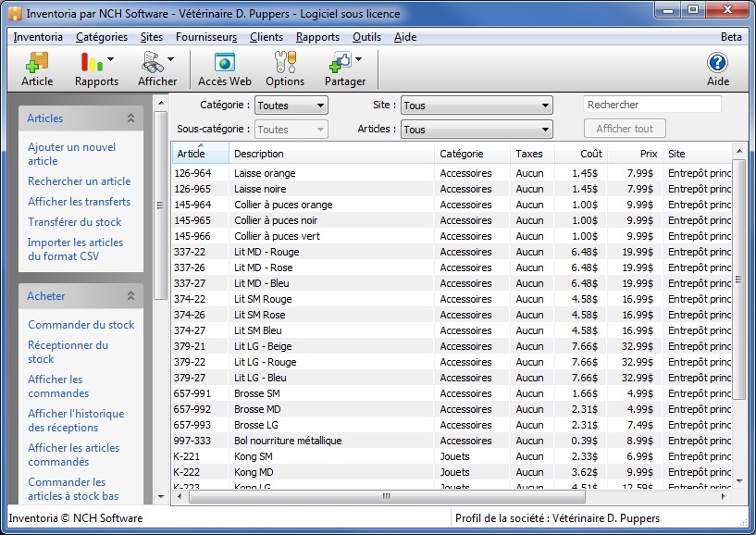
Task: Click the table's vertical scrollbar thumb
Action: point(738,280)
